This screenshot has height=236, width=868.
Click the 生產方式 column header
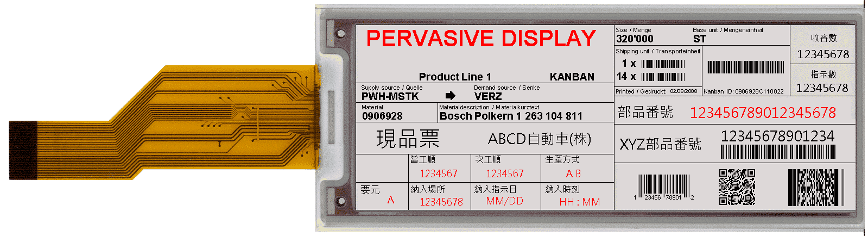point(562,159)
